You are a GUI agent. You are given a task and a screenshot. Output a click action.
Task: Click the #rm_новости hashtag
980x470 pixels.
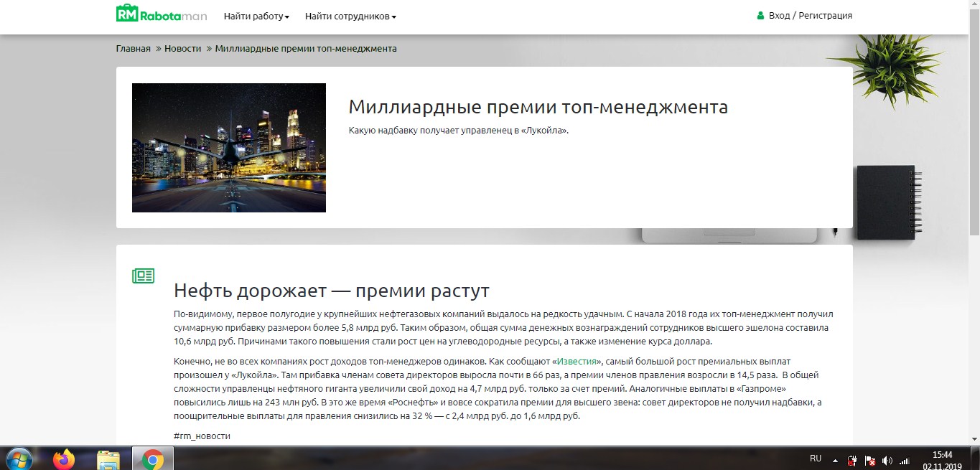tap(202, 436)
